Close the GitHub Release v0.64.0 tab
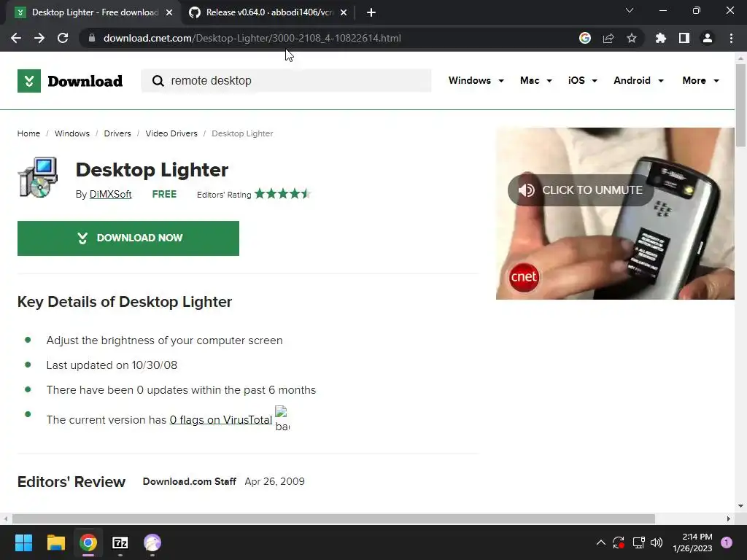 (x=344, y=12)
